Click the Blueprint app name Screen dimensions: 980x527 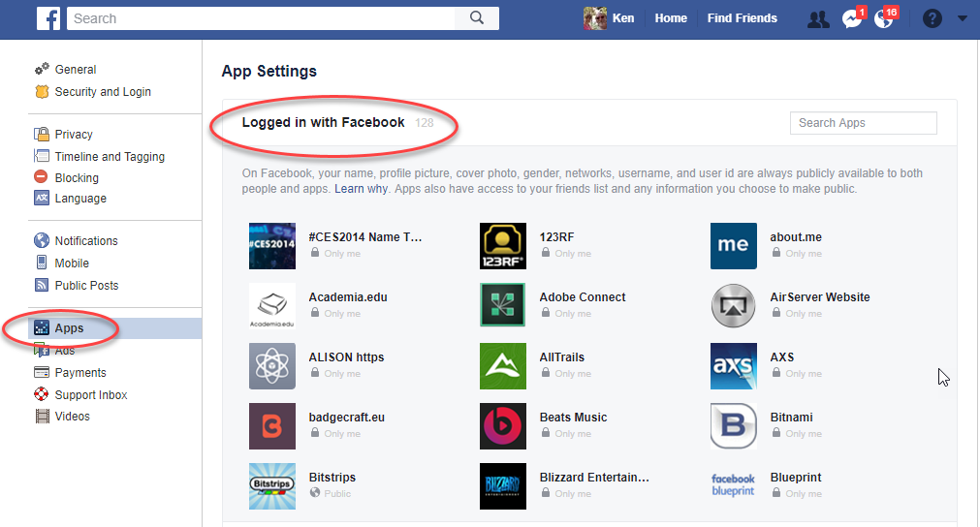(x=796, y=477)
